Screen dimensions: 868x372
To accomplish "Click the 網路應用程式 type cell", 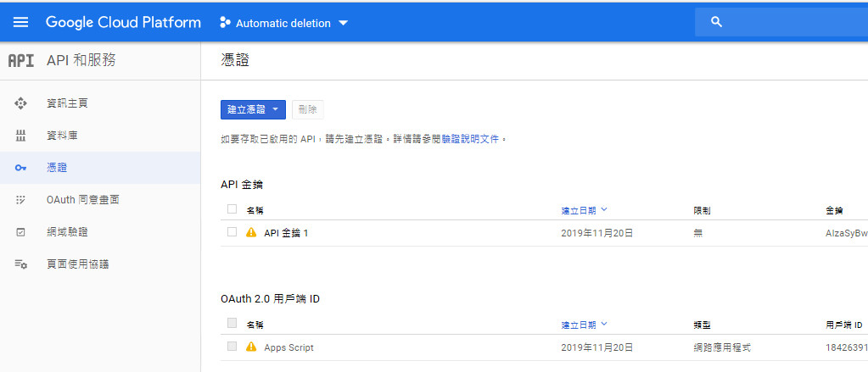I will (722, 347).
